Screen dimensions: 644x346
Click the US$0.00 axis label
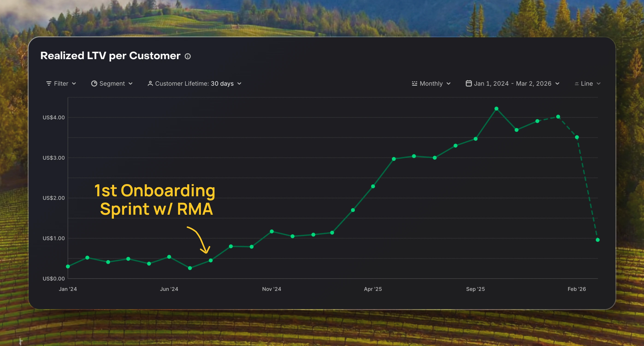[x=53, y=279]
